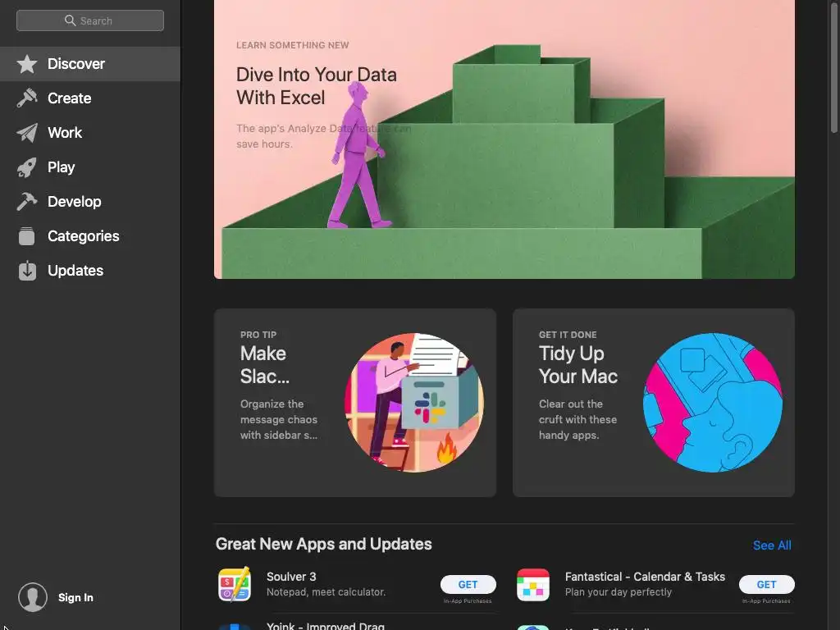
Task: Select Categories in the sidebar
Action: pyautogui.click(x=90, y=236)
